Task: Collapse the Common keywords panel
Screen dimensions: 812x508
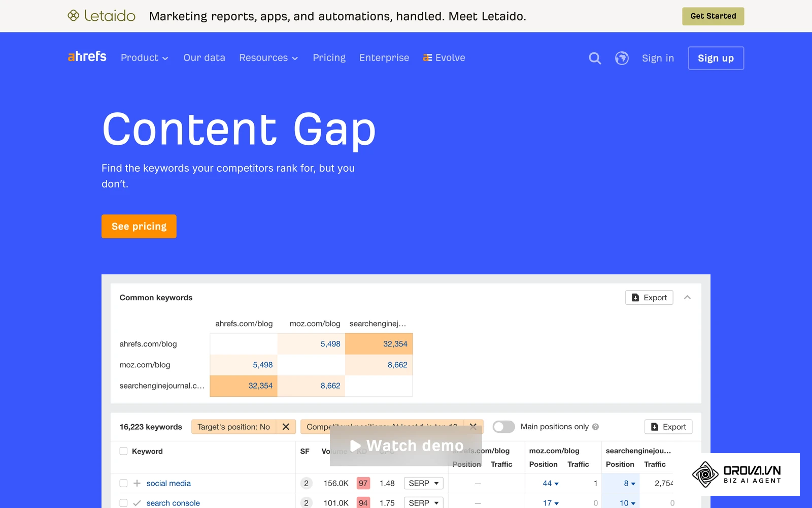Action: point(687,297)
